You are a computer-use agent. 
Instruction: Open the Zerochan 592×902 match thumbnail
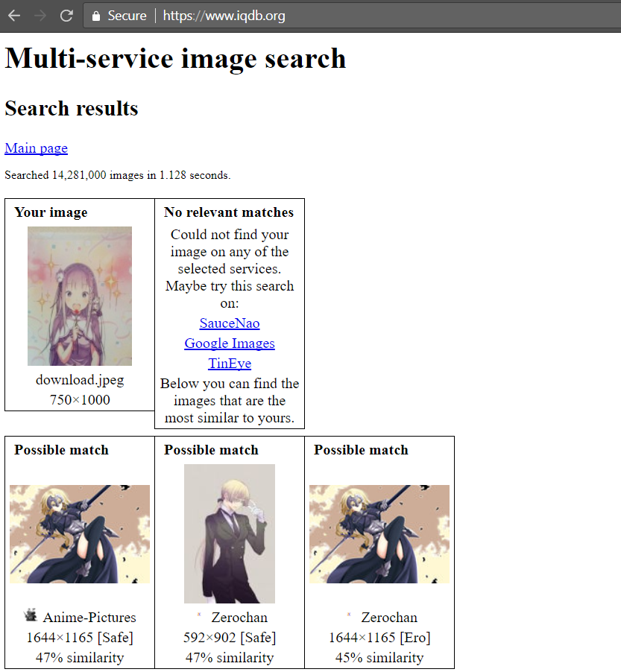point(230,534)
